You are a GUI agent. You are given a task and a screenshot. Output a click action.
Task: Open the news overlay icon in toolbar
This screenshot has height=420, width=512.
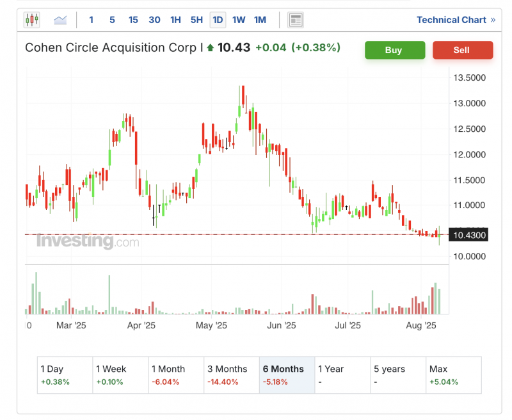(x=295, y=20)
